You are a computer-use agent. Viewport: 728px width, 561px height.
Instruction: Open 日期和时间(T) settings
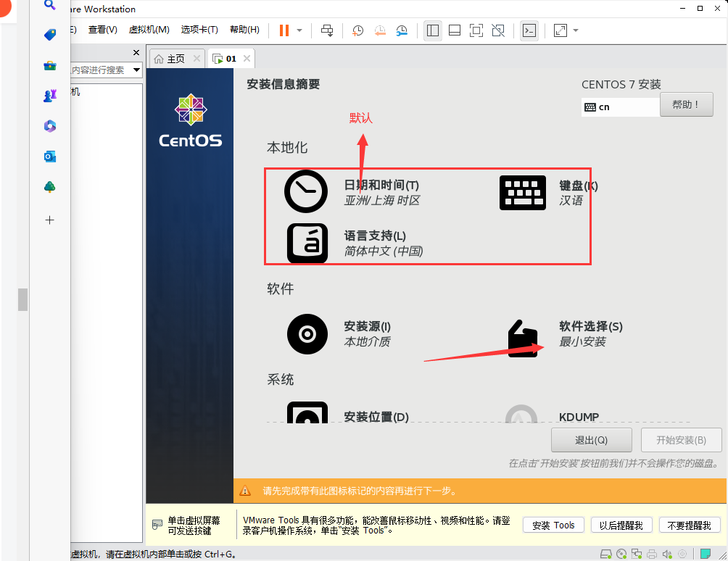[353, 191]
